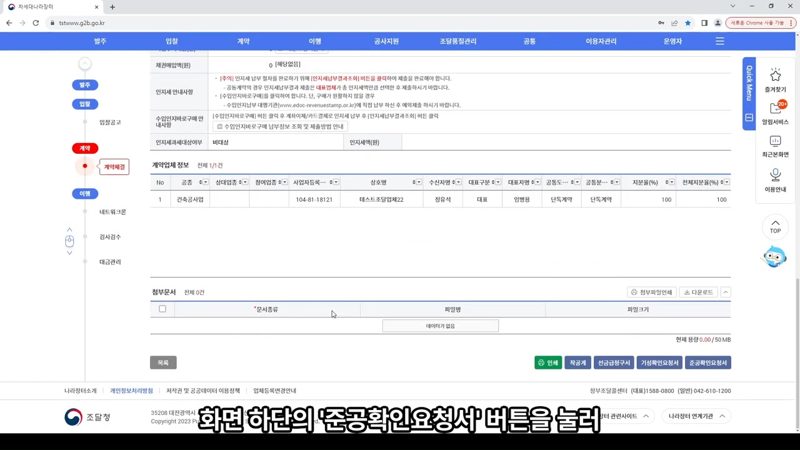Click the red 계약 step pill
The height and width of the screenshot is (450, 800).
pyautogui.click(x=85, y=148)
